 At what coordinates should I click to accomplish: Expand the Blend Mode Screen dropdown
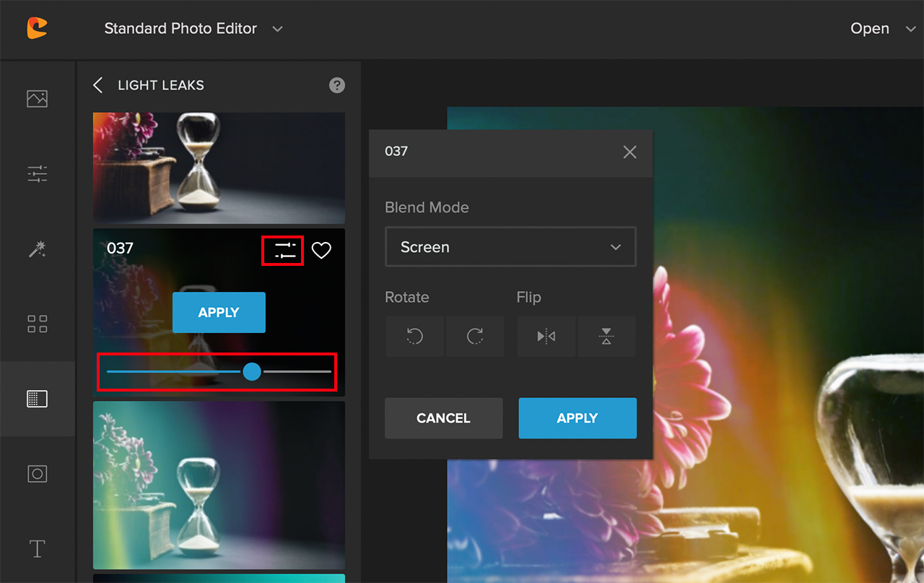[x=510, y=247]
